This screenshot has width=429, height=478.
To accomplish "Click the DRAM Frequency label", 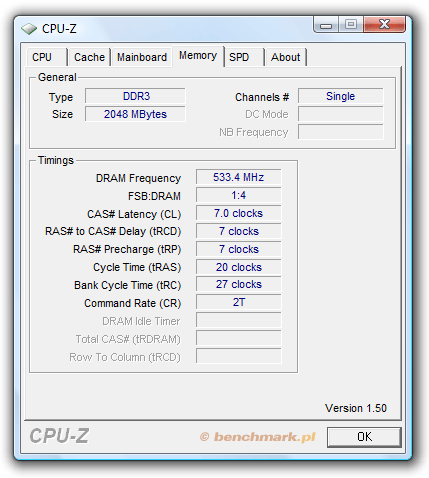I will click(x=138, y=178).
